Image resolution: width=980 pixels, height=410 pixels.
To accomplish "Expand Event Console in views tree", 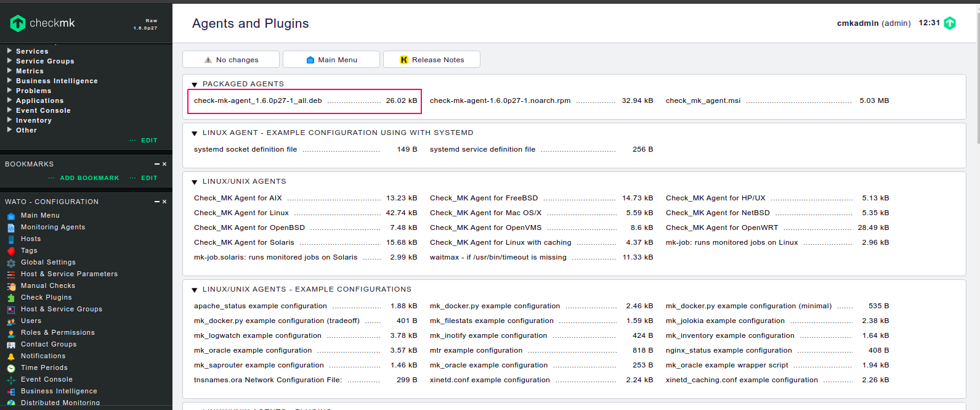I will pos(9,110).
